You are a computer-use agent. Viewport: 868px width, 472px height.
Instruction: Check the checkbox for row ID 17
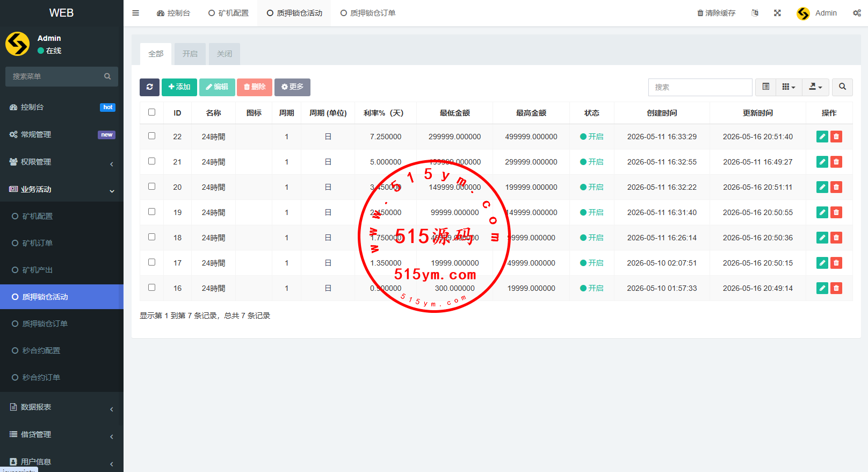pyautogui.click(x=152, y=262)
